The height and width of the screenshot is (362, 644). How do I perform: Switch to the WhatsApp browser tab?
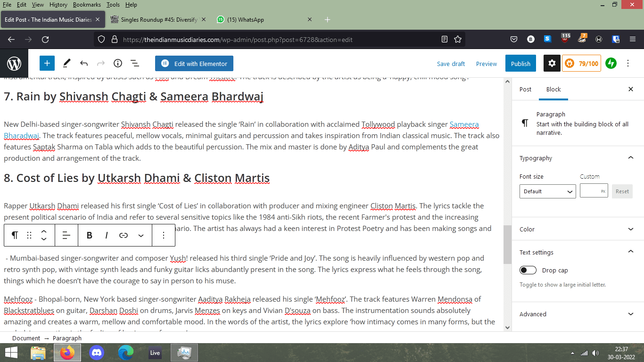click(x=264, y=20)
